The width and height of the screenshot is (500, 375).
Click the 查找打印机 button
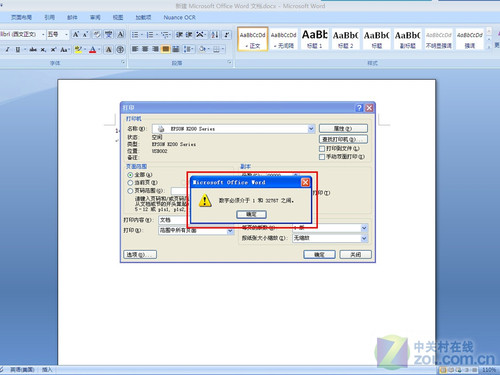(x=343, y=139)
